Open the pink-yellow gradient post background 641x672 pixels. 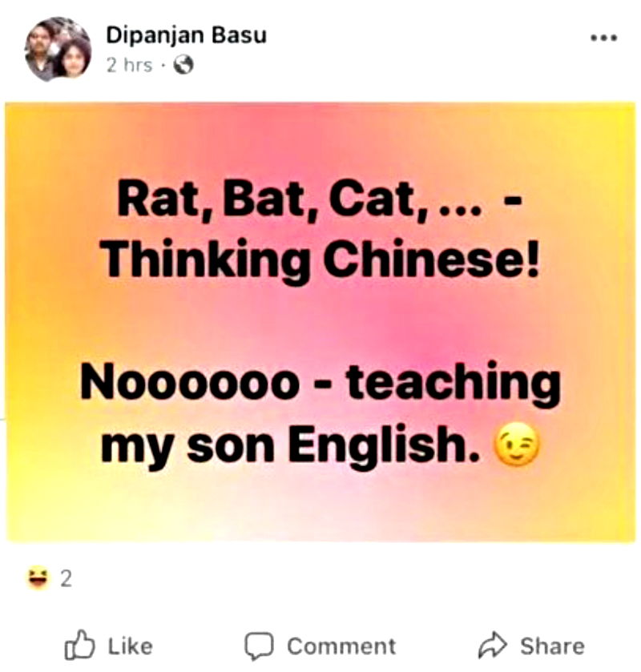(x=320, y=321)
